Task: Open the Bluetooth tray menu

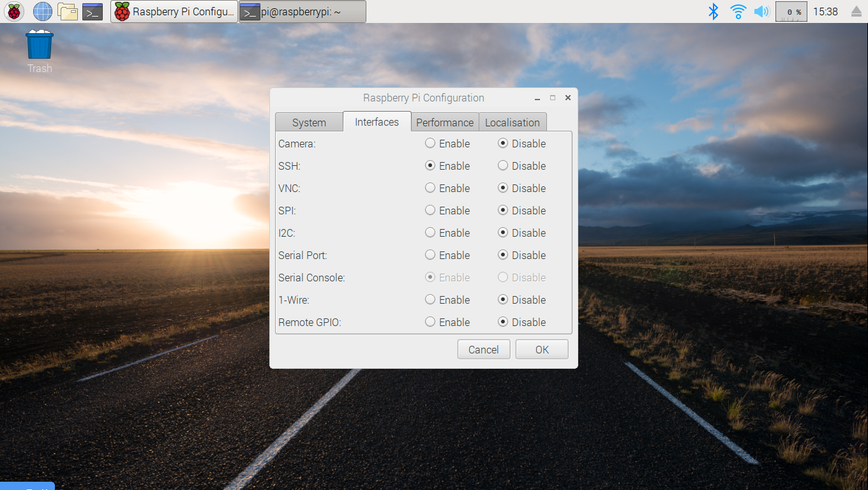Action: (714, 11)
